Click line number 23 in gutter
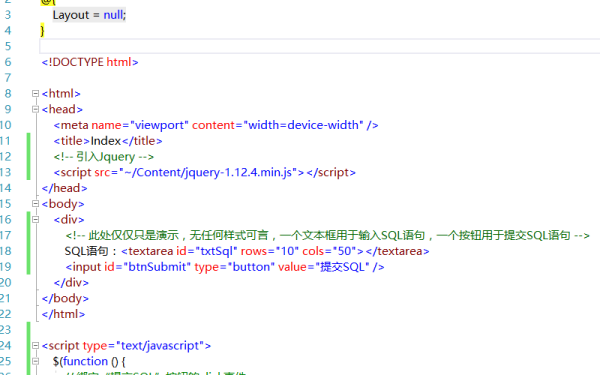 pyautogui.click(x=6, y=330)
